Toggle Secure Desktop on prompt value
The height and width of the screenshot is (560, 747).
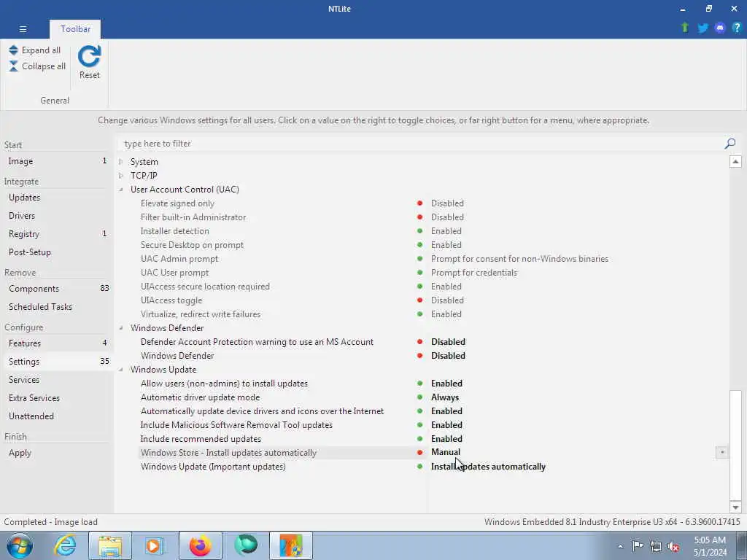click(446, 245)
